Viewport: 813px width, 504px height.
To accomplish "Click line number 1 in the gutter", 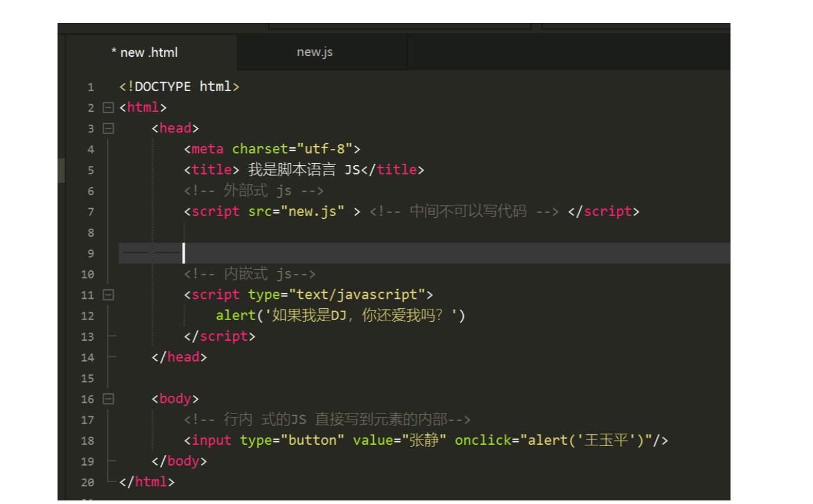I will (91, 86).
